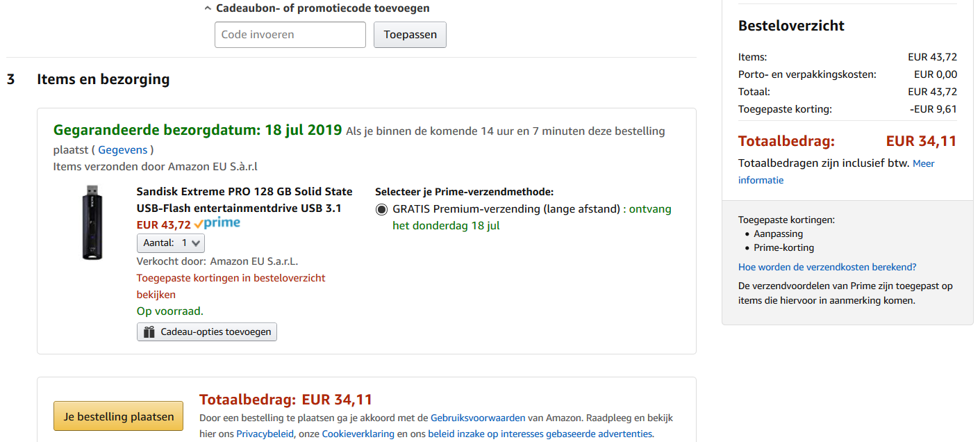Click the promo code input field
The height and width of the screenshot is (442, 980).
click(290, 35)
